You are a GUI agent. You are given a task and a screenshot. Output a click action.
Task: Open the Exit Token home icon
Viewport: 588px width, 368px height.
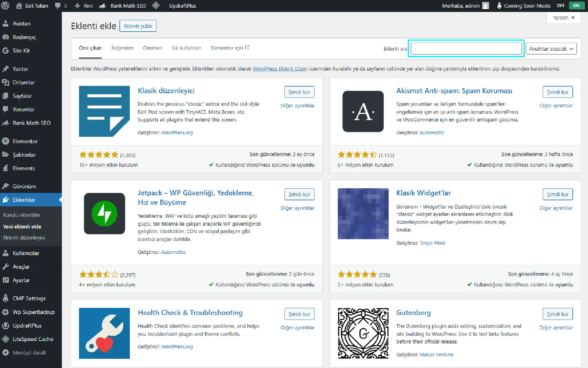click(x=19, y=6)
